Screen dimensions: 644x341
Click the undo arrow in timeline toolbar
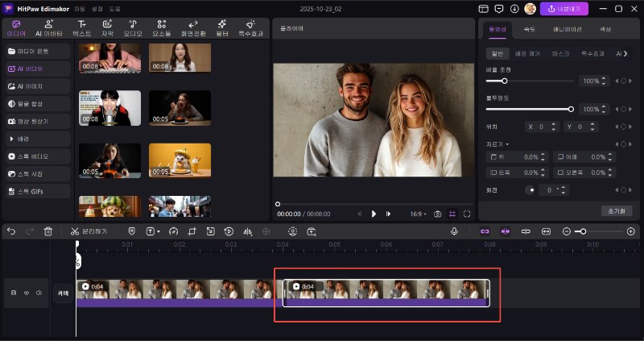[11, 231]
